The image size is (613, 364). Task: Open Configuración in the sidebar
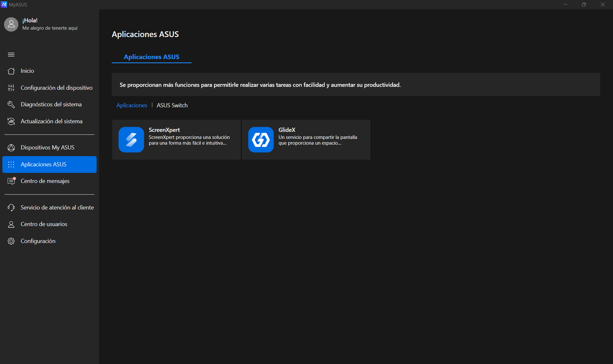click(49, 241)
